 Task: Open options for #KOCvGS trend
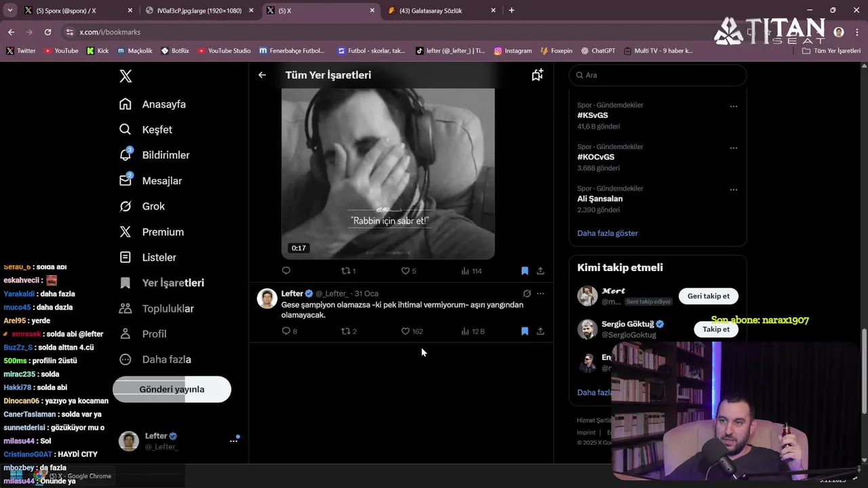[x=733, y=148]
